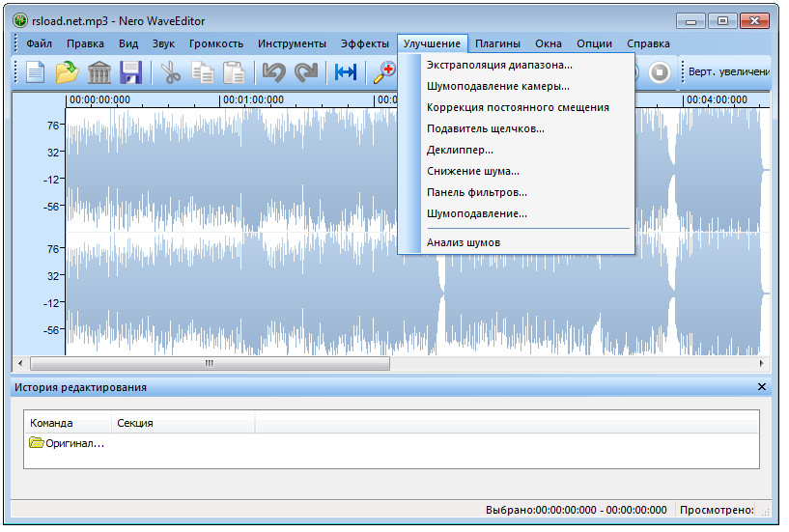Select Шумоподавление камеры menu entry

497,86
